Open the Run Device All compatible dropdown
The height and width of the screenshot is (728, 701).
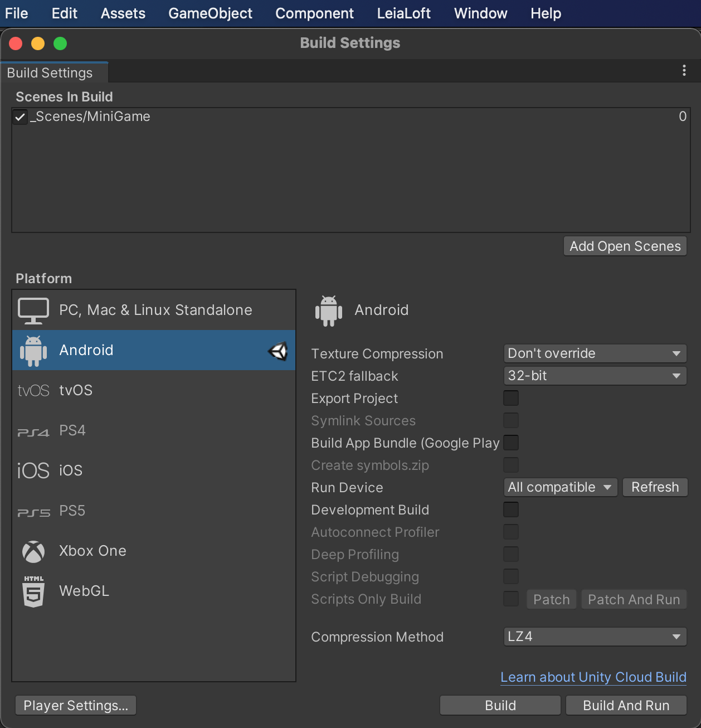561,487
